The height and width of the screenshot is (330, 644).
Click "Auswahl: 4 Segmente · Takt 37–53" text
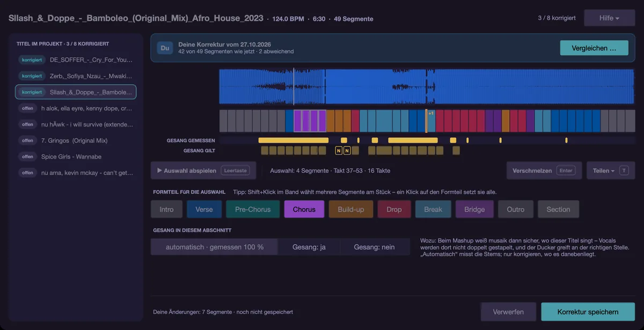(x=330, y=171)
